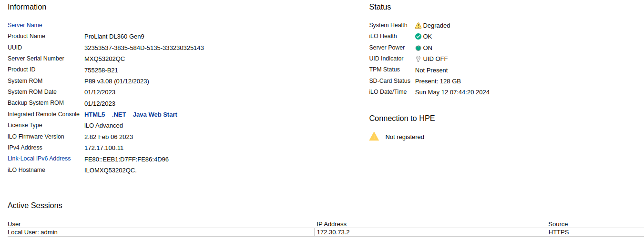This screenshot has width=644, height=240.
Task: Open the Link-Local IPv6 Address link
Action: pyautogui.click(x=39, y=159)
